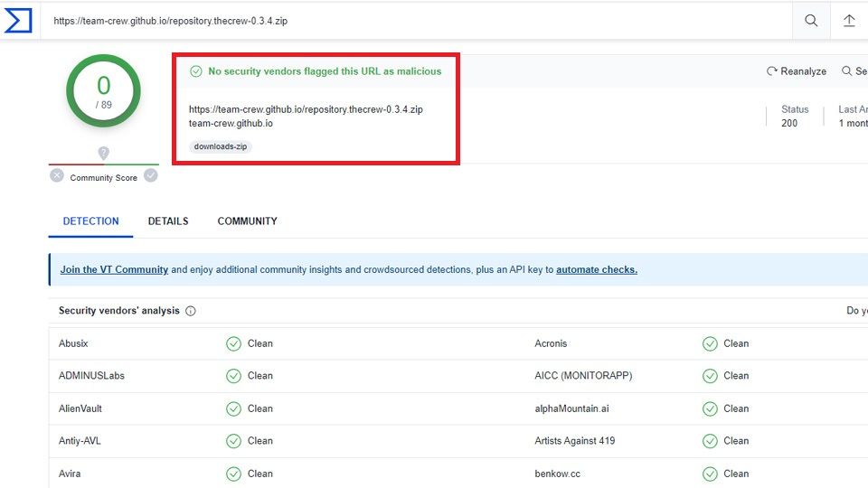Click the Clean check icon for Antiy-AVL
868x488 pixels.
(233, 441)
